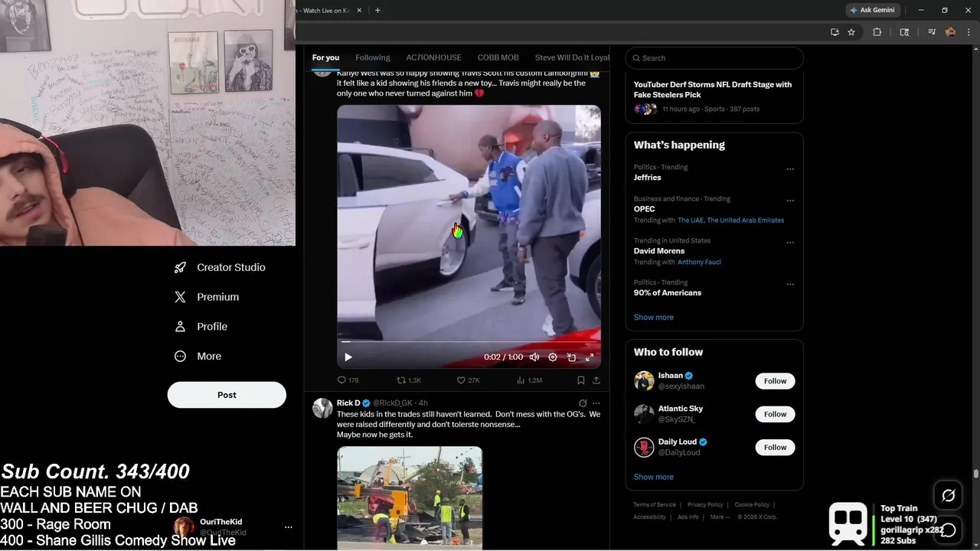Open OPEC trend options menu
980x551 pixels.
(790, 201)
